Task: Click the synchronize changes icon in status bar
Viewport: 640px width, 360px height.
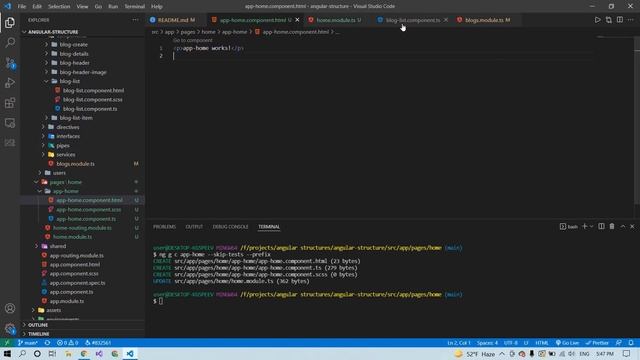Action: coord(47,342)
